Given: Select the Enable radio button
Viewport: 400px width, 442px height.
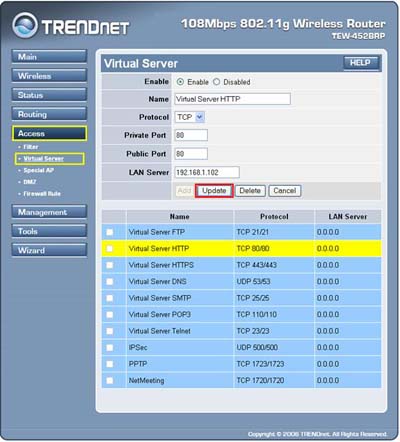Looking at the screenshot, I should [x=180, y=82].
